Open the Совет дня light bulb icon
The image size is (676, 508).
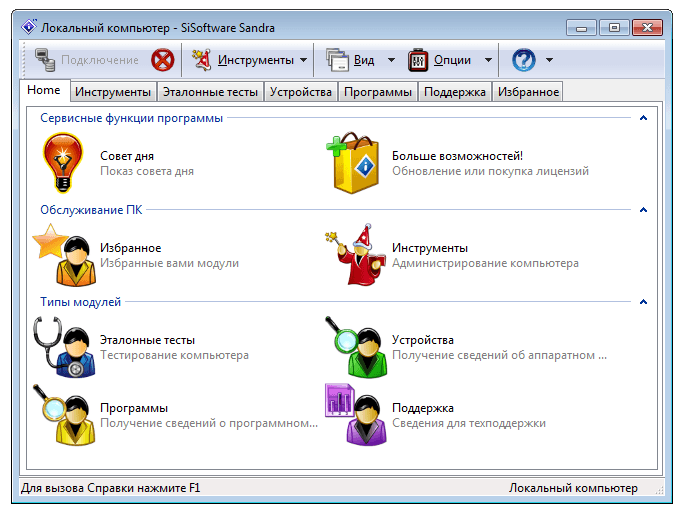[63, 163]
